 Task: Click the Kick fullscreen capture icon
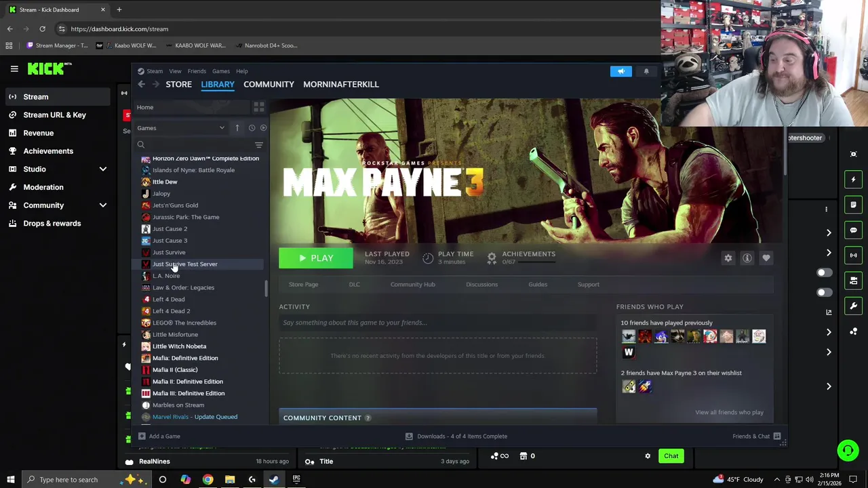click(x=853, y=154)
